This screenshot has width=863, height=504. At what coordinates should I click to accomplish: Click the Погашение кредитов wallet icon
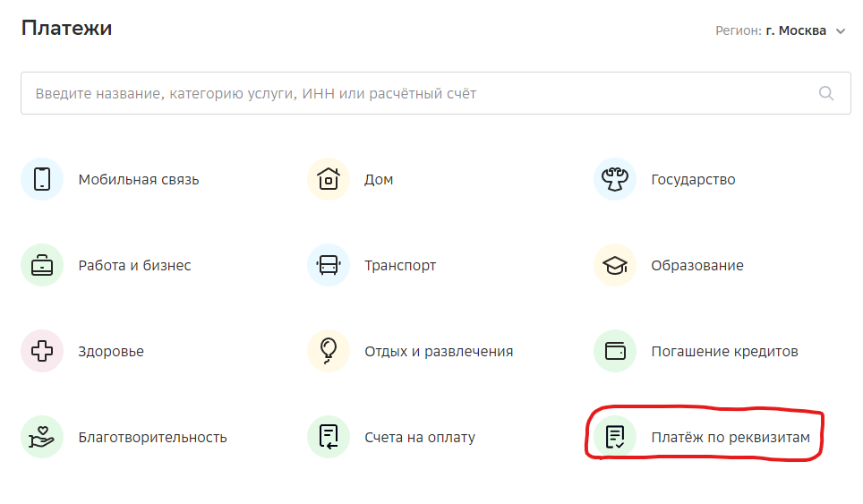click(x=615, y=351)
